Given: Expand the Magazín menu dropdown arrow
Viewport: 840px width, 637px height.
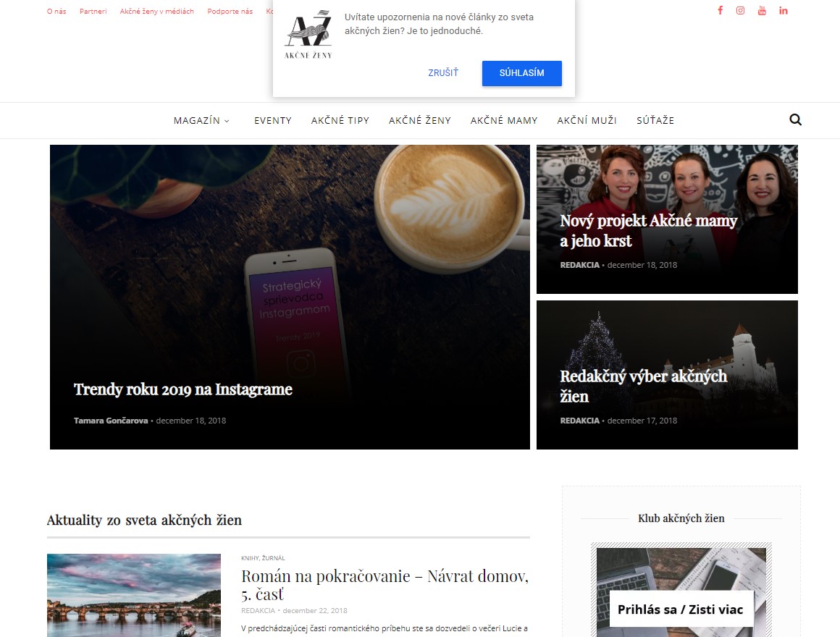Looking at the screenshot, I should 227,121.
